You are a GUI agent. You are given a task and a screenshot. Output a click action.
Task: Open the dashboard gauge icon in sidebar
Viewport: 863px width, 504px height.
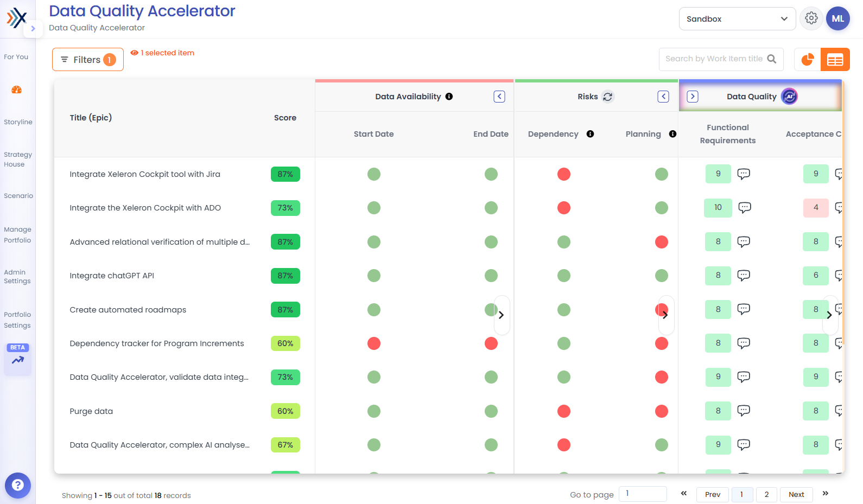[x=17, y=90]
